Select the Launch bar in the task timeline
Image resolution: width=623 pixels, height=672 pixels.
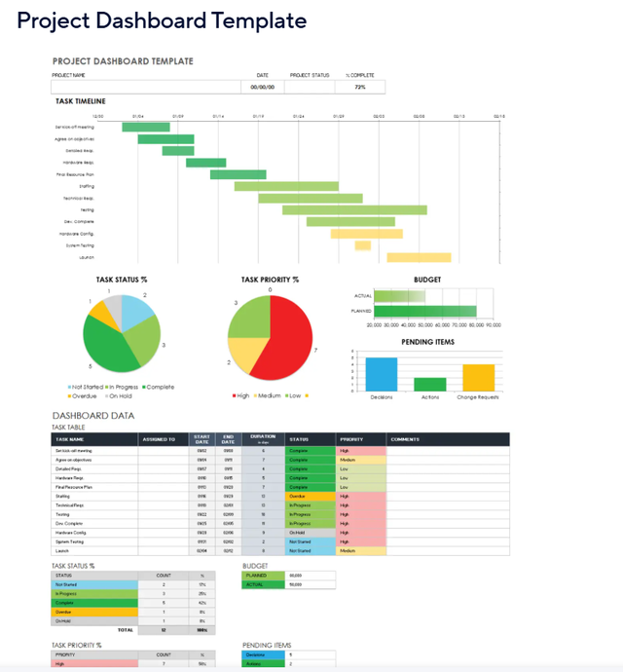pyautogui.click(x=419, y=258)
